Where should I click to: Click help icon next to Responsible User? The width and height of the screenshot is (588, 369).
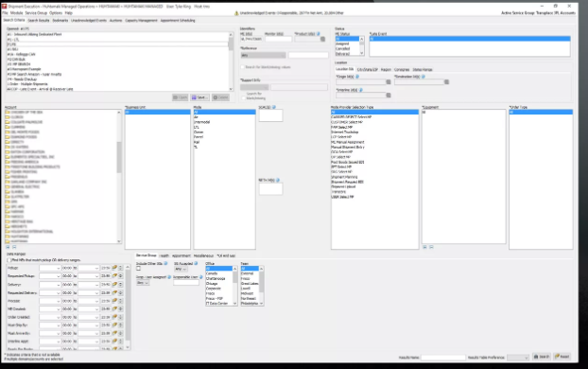click(x=201, y=277)
